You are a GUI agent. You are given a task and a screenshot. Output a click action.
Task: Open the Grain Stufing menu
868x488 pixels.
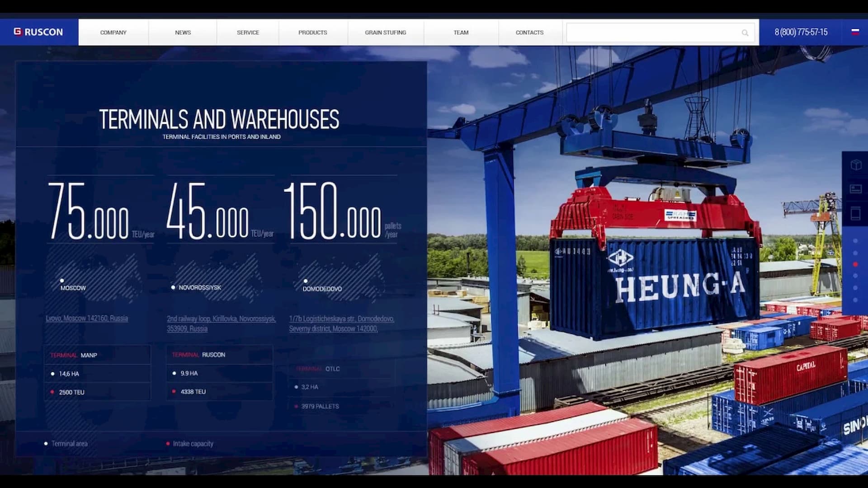click(x=385, y=33)
